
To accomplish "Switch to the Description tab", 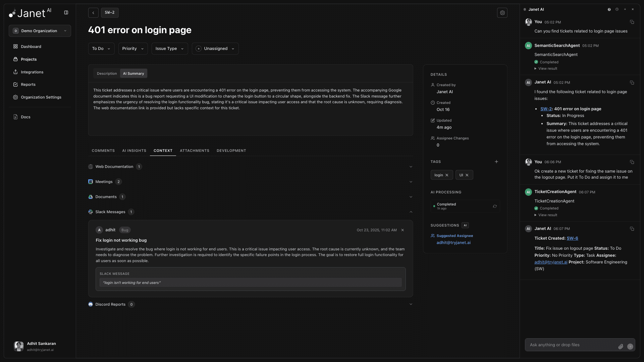I will pos(107,73).
